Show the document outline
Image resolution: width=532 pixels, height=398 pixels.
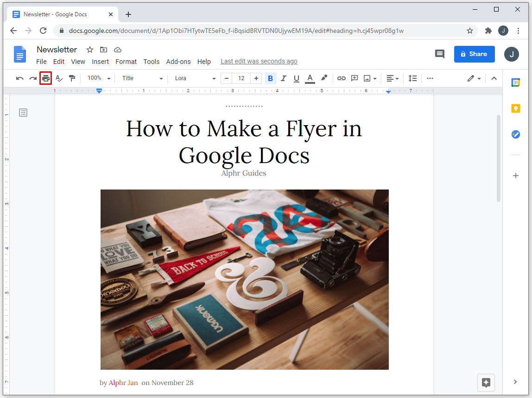(23, 113)
